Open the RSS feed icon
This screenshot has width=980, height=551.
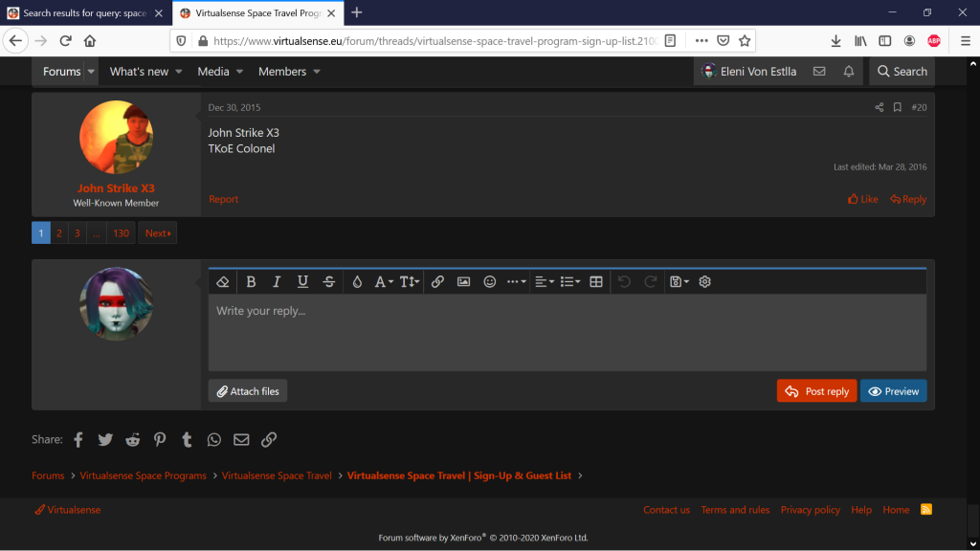[926, 510]
